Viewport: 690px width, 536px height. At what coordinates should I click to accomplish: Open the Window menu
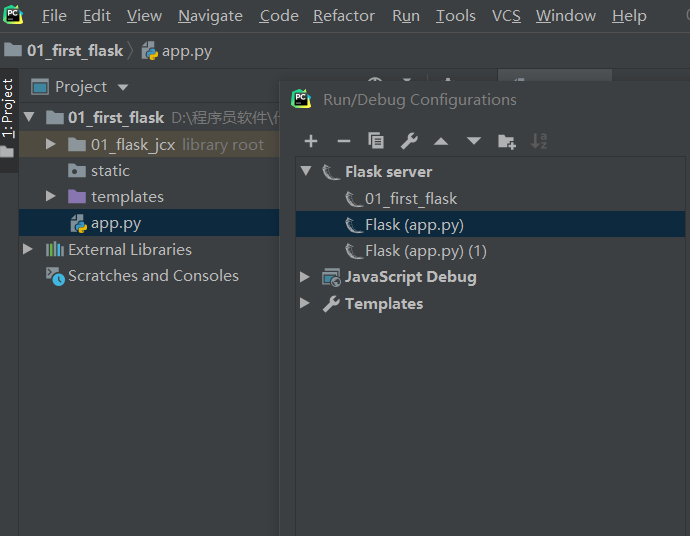pos(565,16)
